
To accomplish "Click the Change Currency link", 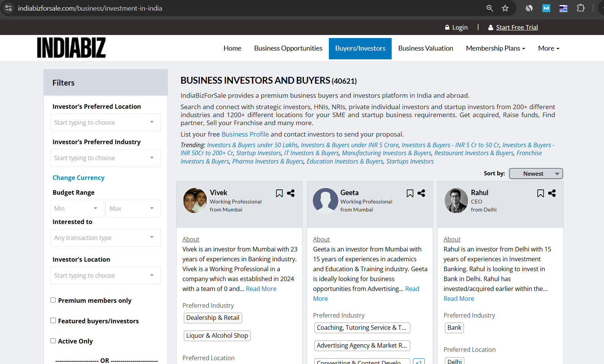I will (x=78, y=178).
